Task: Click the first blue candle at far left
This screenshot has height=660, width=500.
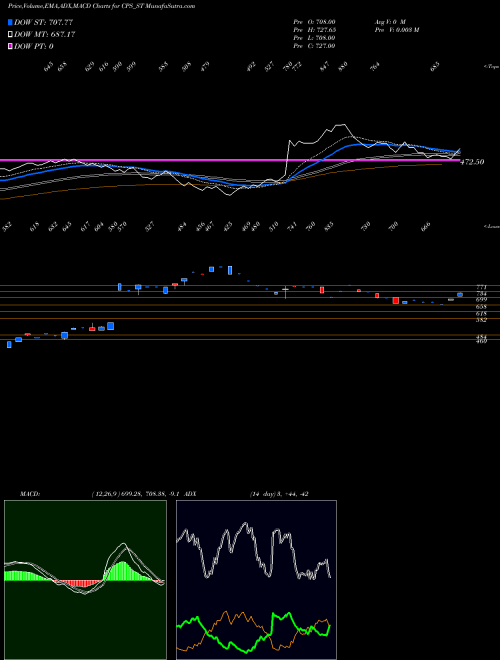Action: pyautogui.click(x=9, y=345)
